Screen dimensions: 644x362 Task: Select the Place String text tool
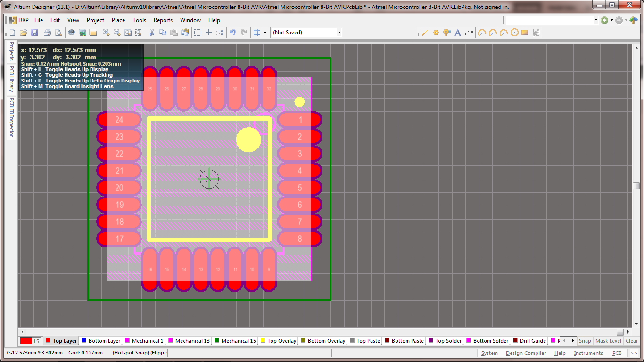click(x=457, y=32)
